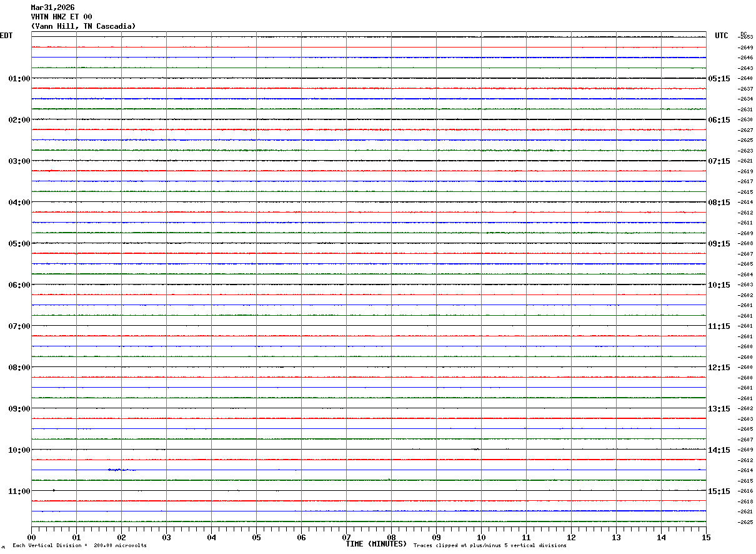
Task: Select the 06:00 EDT row label
Action: pos(19,285)
